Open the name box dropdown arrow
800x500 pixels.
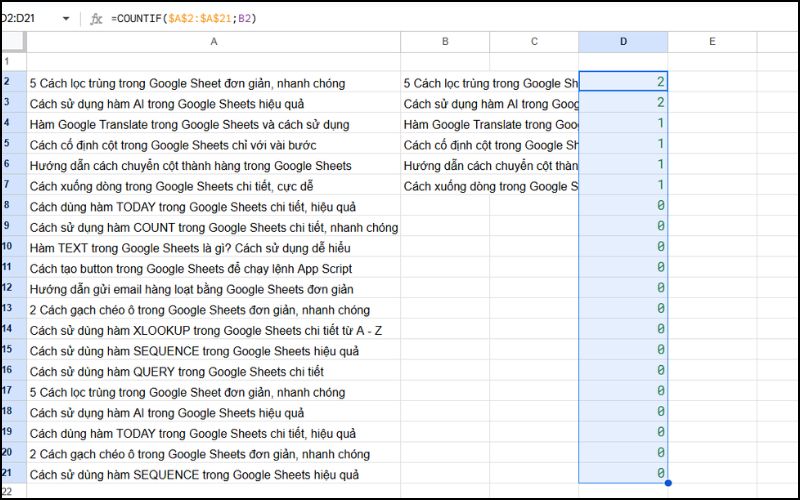pos(66,18)
